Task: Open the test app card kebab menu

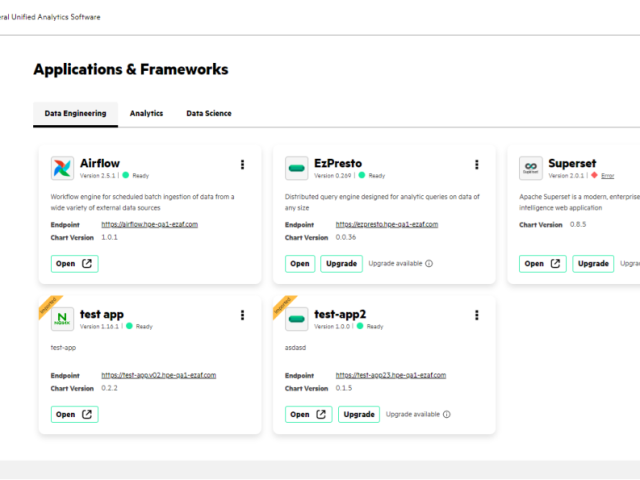Action: pos(242,315)
